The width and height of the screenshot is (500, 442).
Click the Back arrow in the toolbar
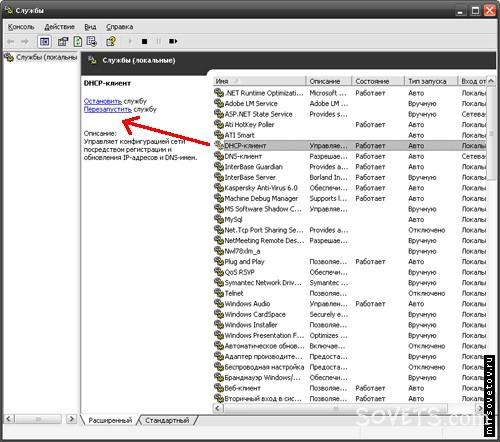click(x=11, y=41)
